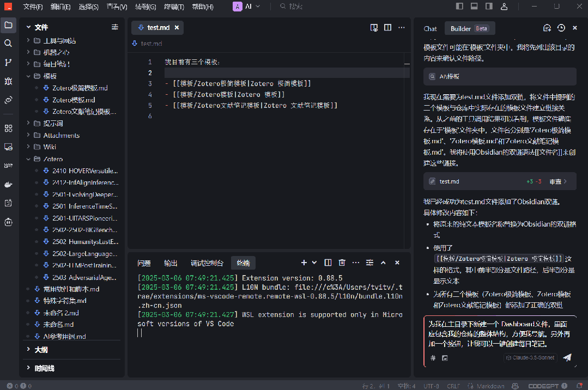Toggle the primary sidebar layout button
Viewport: 588px width, 390px height.
point(459,7)
